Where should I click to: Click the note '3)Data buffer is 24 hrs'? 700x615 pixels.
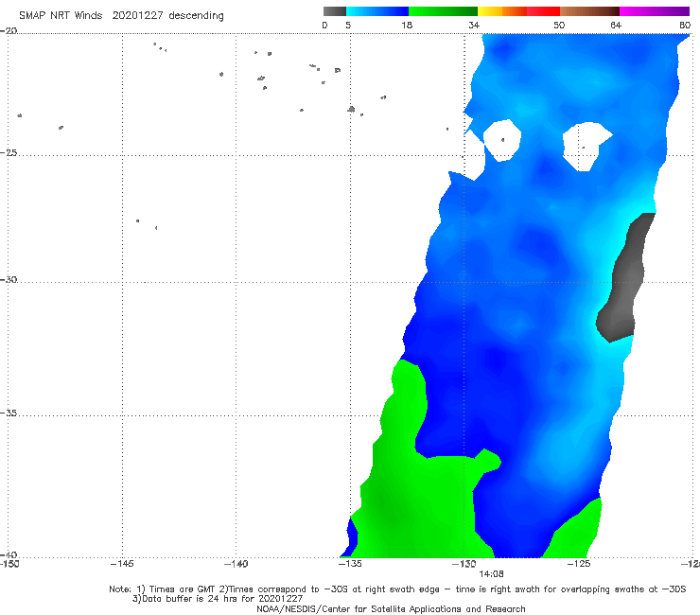click(218, 599)
